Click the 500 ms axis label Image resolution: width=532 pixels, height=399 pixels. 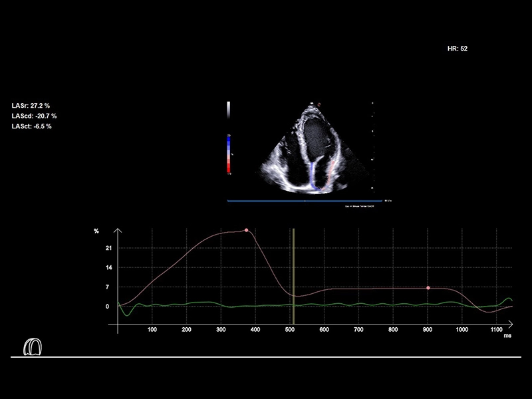coord(290,329)
